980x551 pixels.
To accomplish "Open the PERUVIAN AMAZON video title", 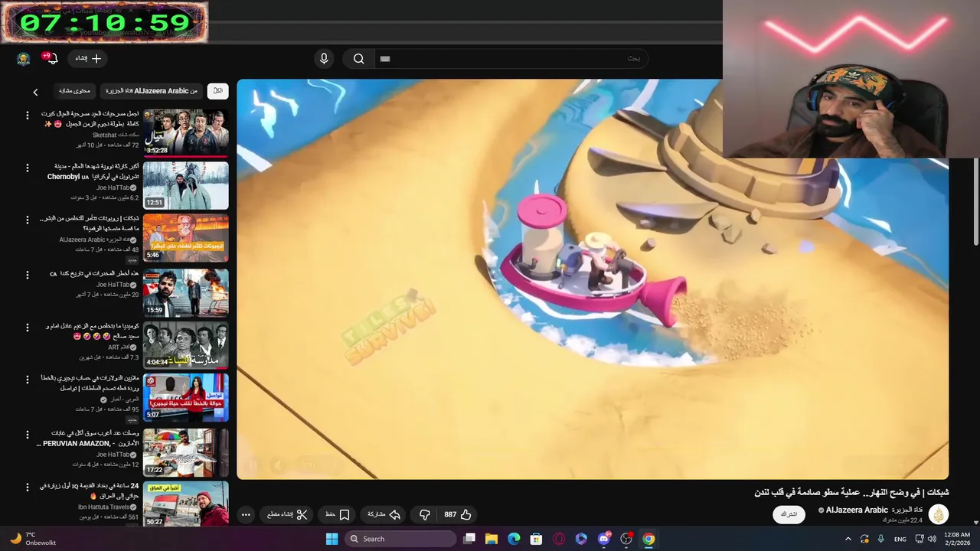I will click(x=89, y=438).
